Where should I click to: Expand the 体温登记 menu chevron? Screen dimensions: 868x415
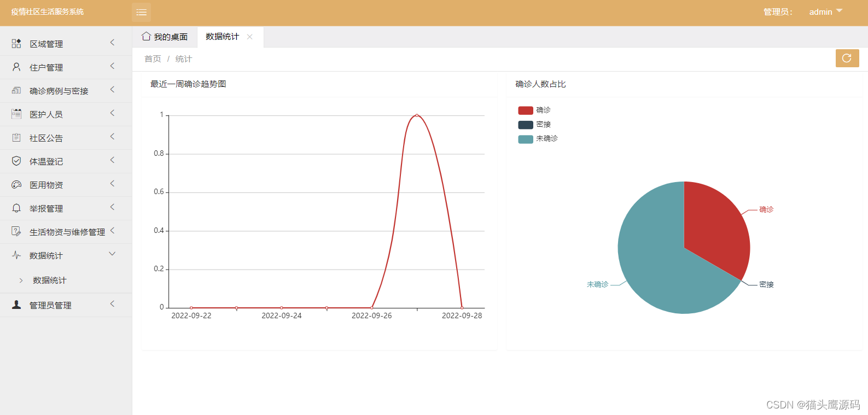click(x=112, y=160)
